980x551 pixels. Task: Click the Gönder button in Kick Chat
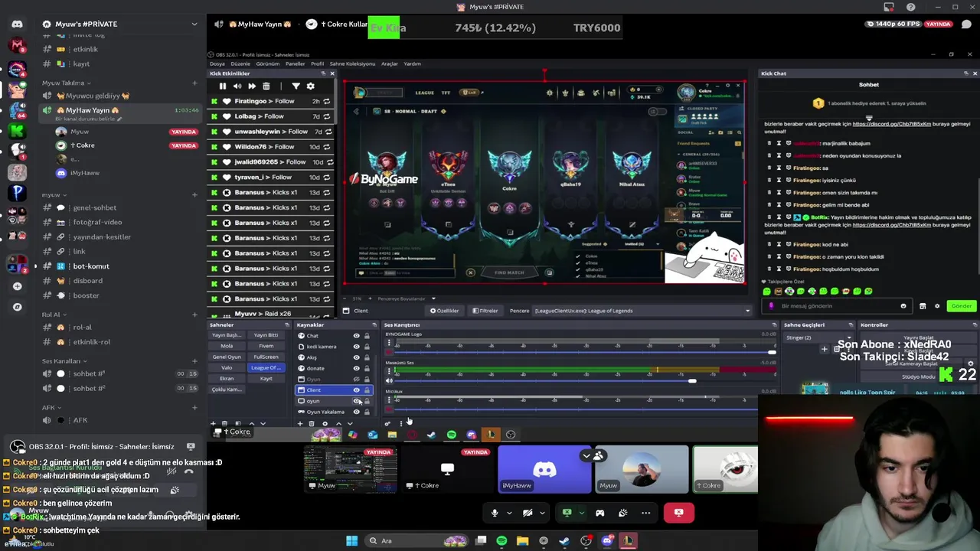tap(961, 306)
